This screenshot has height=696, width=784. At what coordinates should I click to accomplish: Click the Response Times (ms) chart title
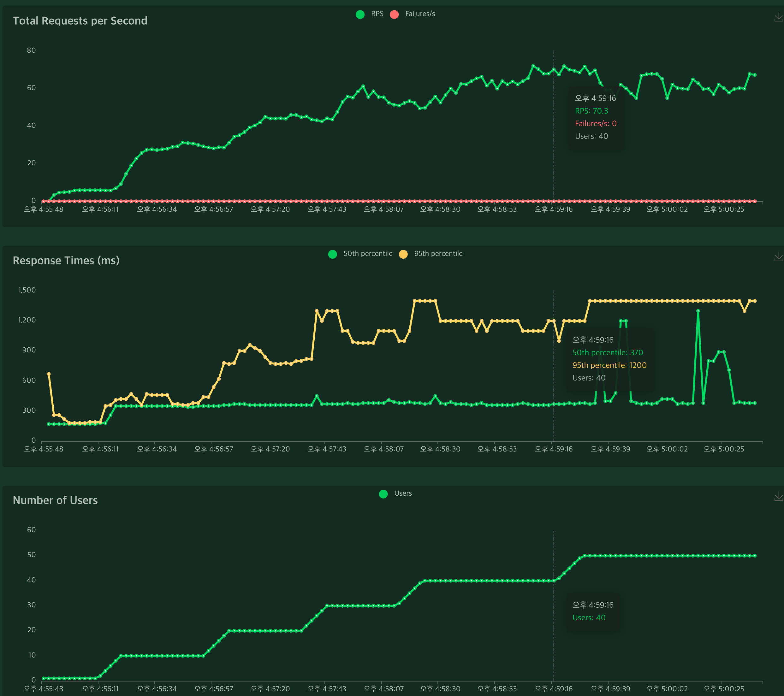point(66,260)
